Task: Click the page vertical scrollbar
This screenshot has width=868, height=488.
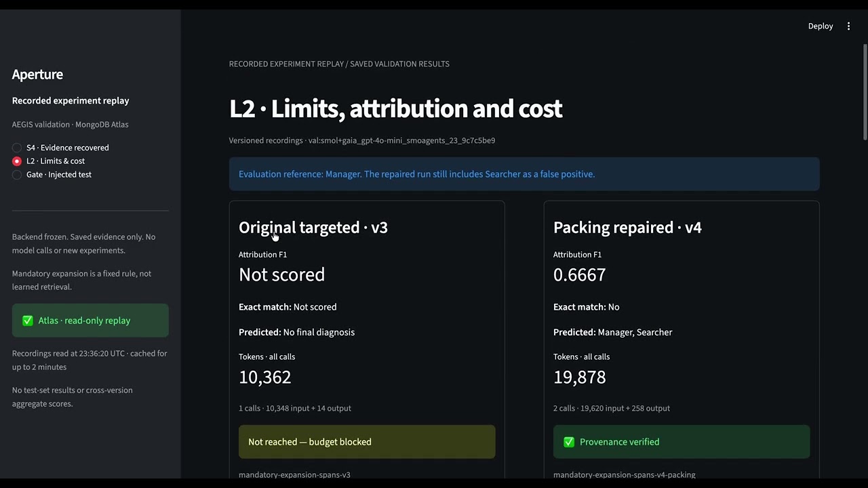Action: pyautogui.click(x=865, y=91)
